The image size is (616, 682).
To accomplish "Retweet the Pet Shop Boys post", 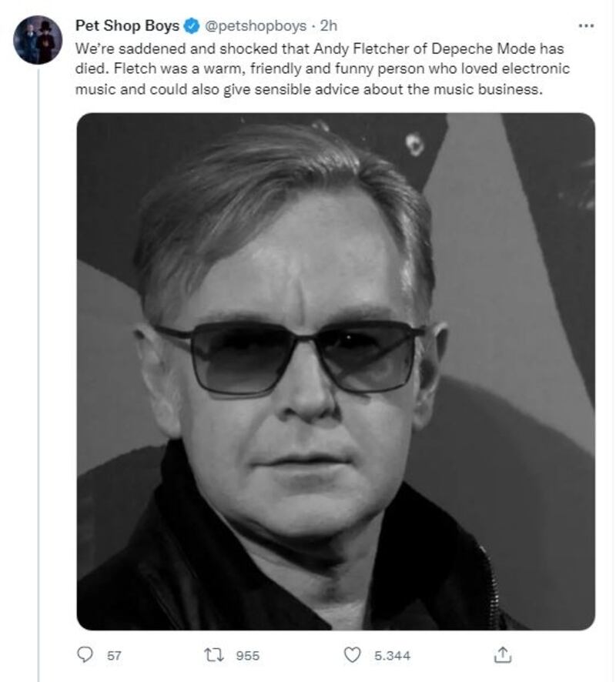I will pyautogui.click(x=213, y=655).
